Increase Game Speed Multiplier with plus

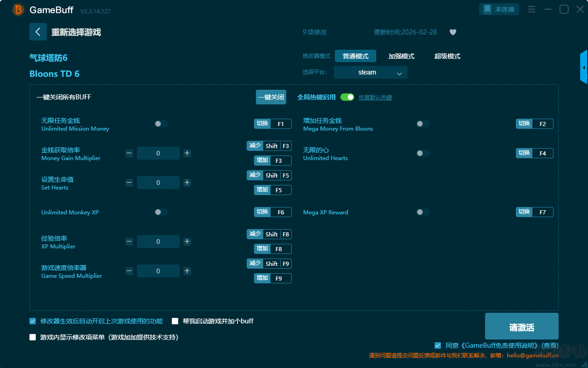pyautogui.click(x=187, y=271)
